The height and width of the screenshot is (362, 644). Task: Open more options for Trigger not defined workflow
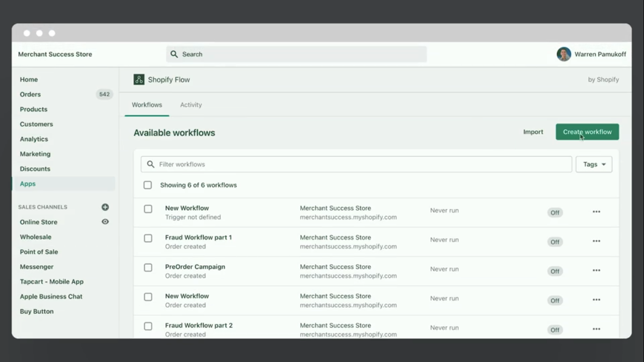coord(596,212)
